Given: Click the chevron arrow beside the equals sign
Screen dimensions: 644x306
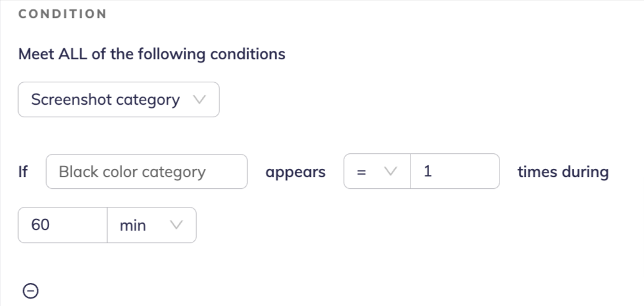Looking at the screenshot, I should tap(391, 171).
